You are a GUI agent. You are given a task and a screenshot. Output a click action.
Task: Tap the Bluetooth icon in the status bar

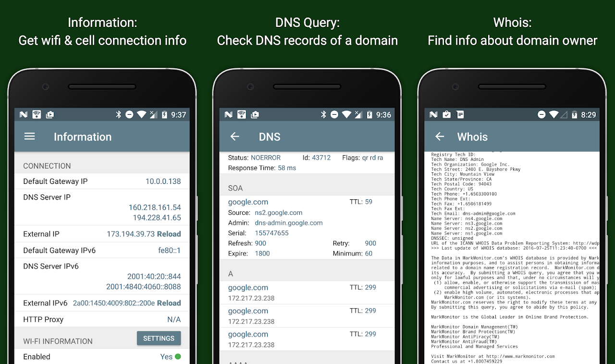[118, 114]
